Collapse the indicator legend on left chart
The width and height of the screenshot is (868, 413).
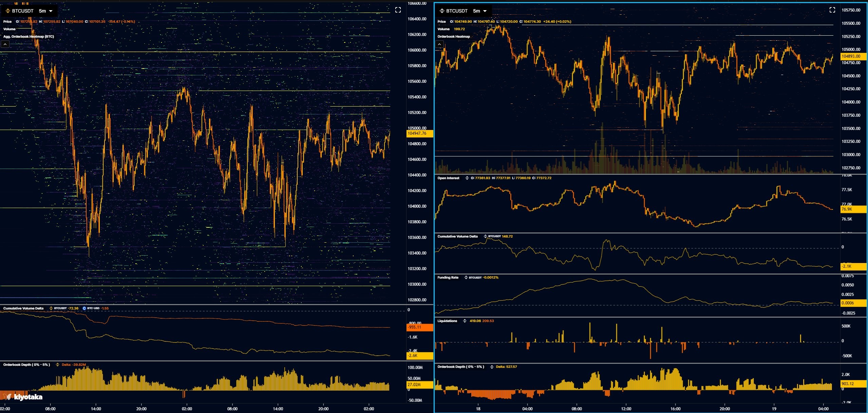[x=5, y=44]
